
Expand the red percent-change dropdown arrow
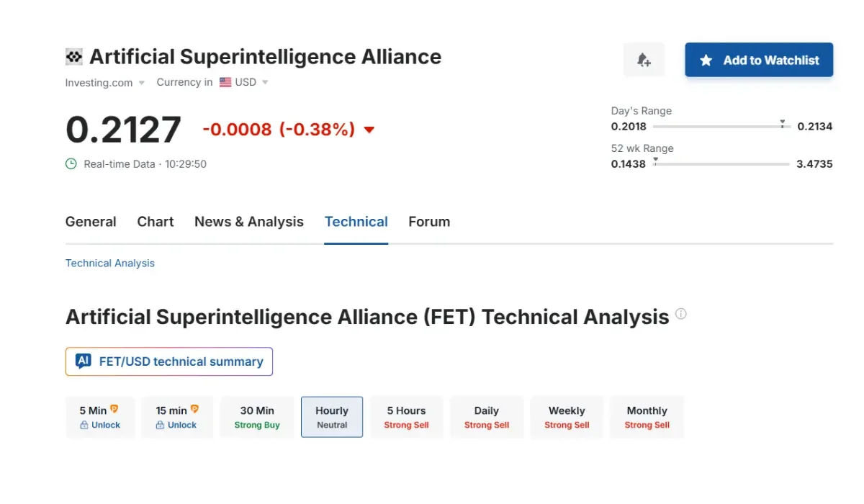(x=369, y=130)
